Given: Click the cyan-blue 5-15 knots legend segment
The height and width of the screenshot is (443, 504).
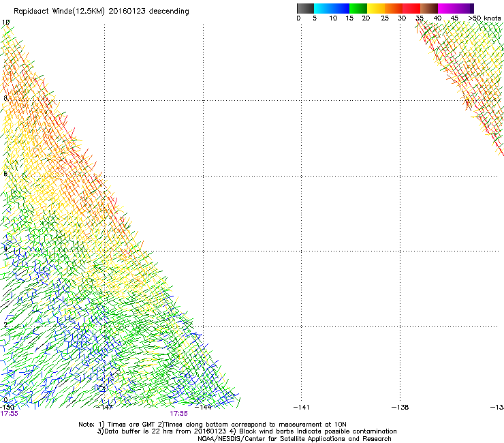Looking at the screenshot, I should click(x=332, y=8).
